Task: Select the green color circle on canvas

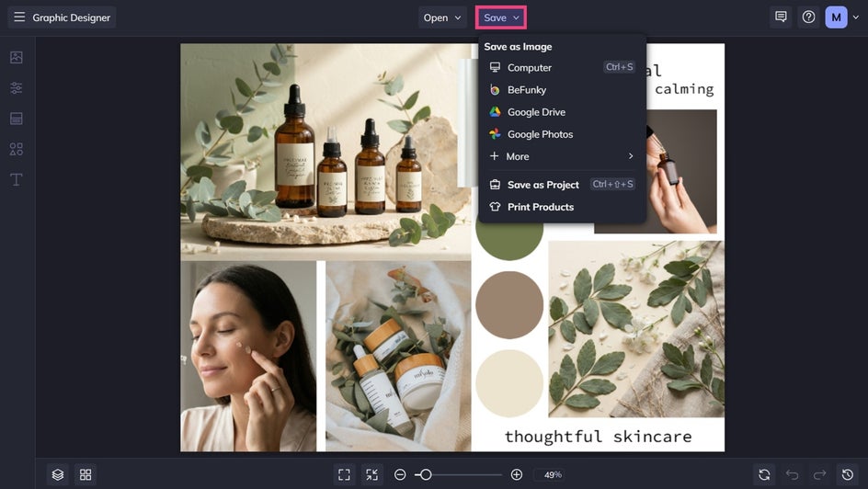Action: 509,241
